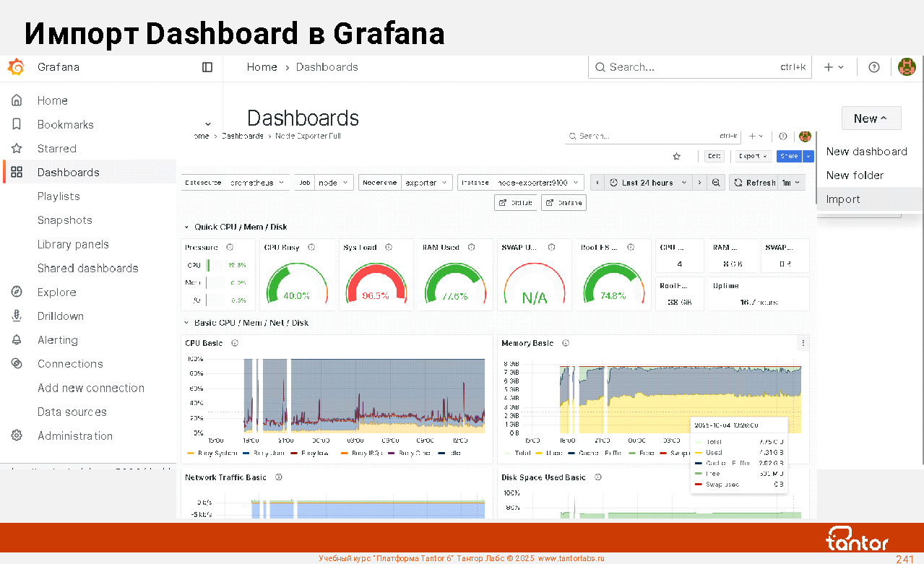This screenshot has height=564, width=924.
Task: Open the Memory Basic panel kebab menu
Action: 803,343
